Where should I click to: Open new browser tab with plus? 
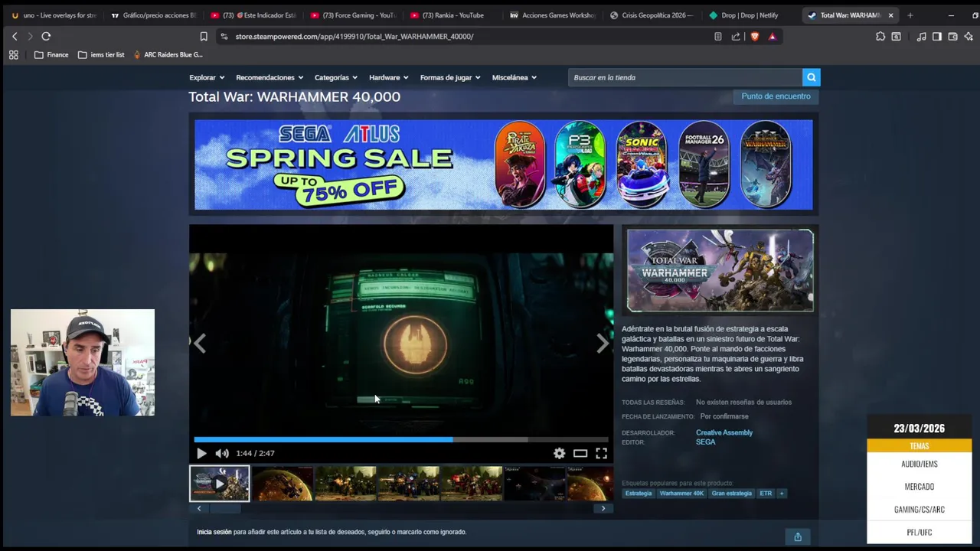910,15
